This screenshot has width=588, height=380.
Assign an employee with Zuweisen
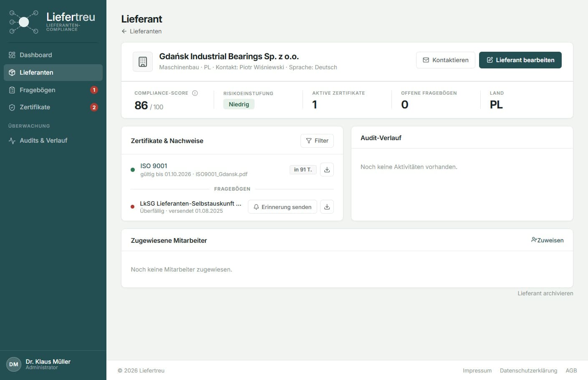point(548,240)
